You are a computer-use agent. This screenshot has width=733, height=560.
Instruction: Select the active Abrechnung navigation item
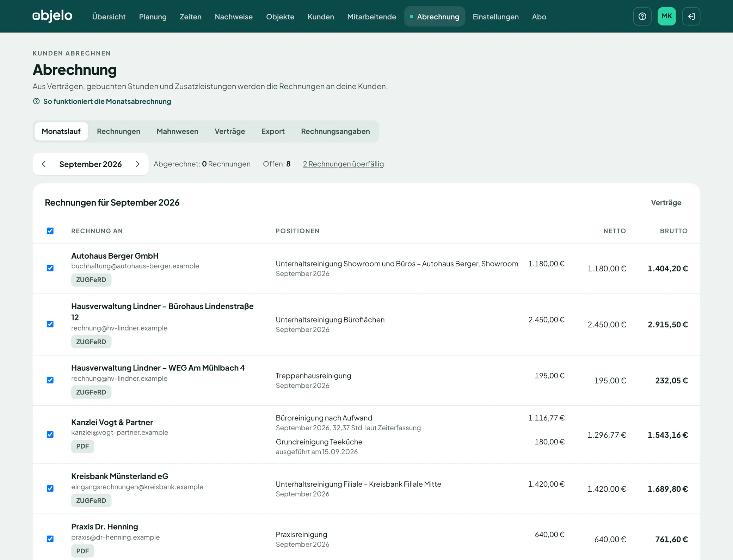tap(435, 17)
